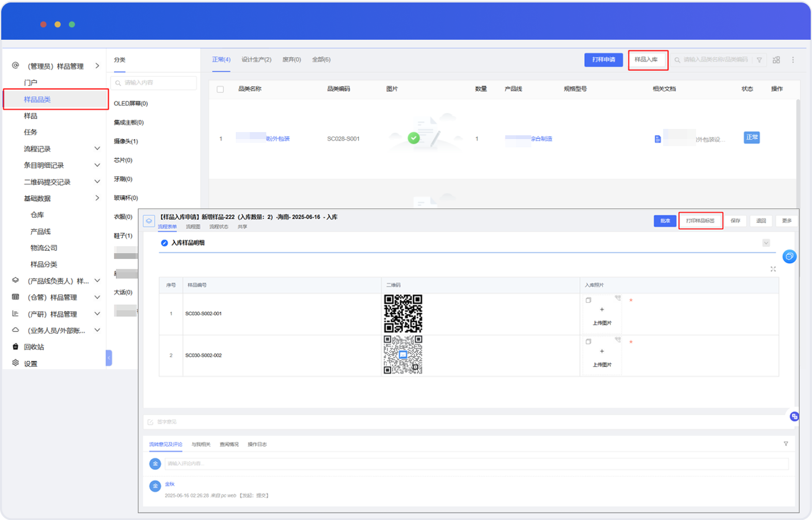Click the related document file icon
This screenshot has height=520, width=812.
tap(657, 139)
